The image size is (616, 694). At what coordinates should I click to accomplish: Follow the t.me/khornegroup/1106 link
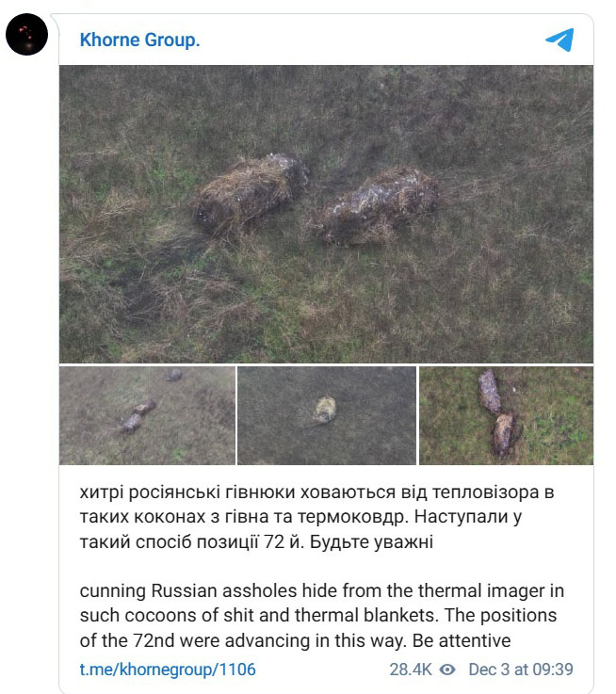pos(168,670)
